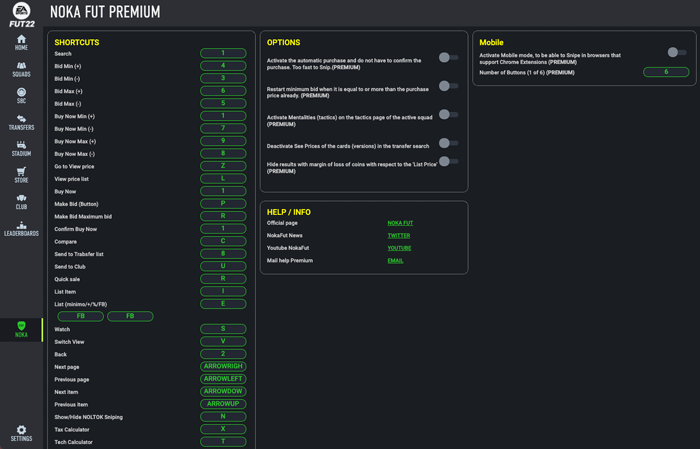Edit the Send to Transfer list field
Viewport: 700px width, 449px height.
[223, 254]
